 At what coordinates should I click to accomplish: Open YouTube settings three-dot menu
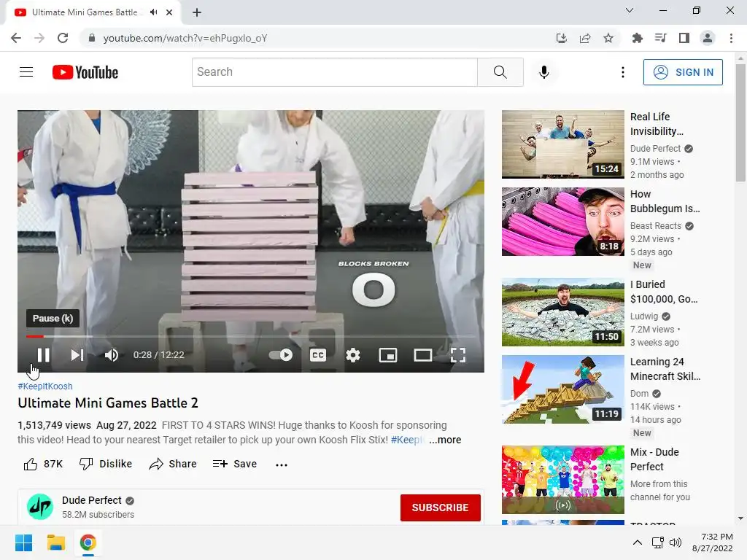pos(623,72)
